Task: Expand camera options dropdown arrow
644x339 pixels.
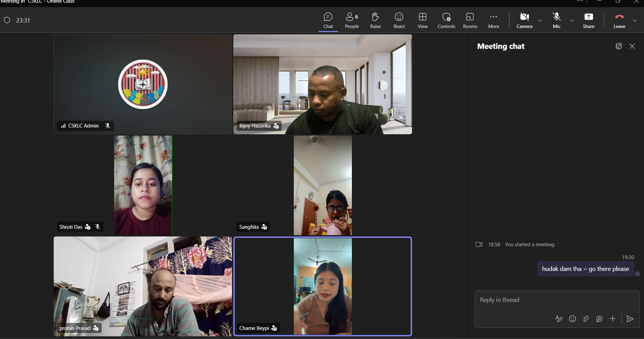Action: pyautogui.click(x=540, y=21)
